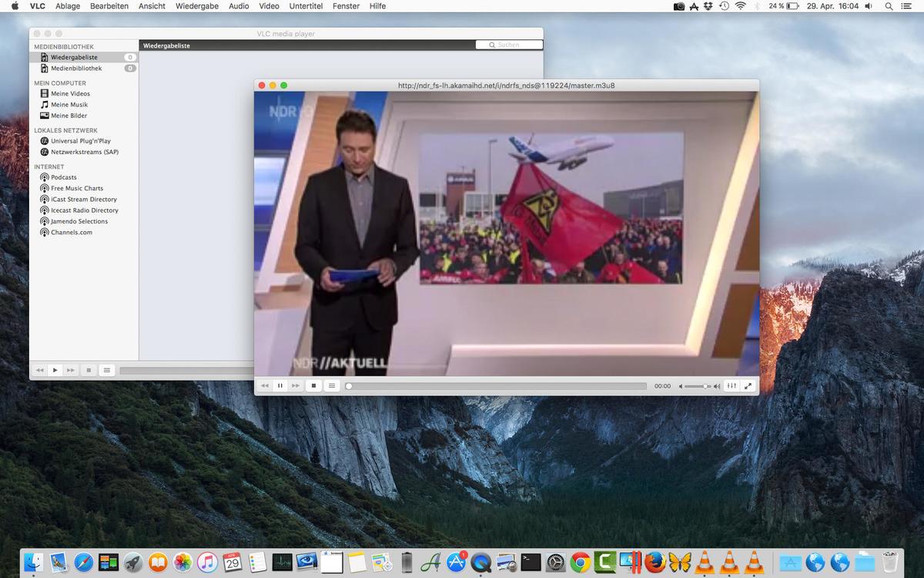The image size is (924, 578).
Task: Open Icecast Radio Directory
Action: [84, 210]
